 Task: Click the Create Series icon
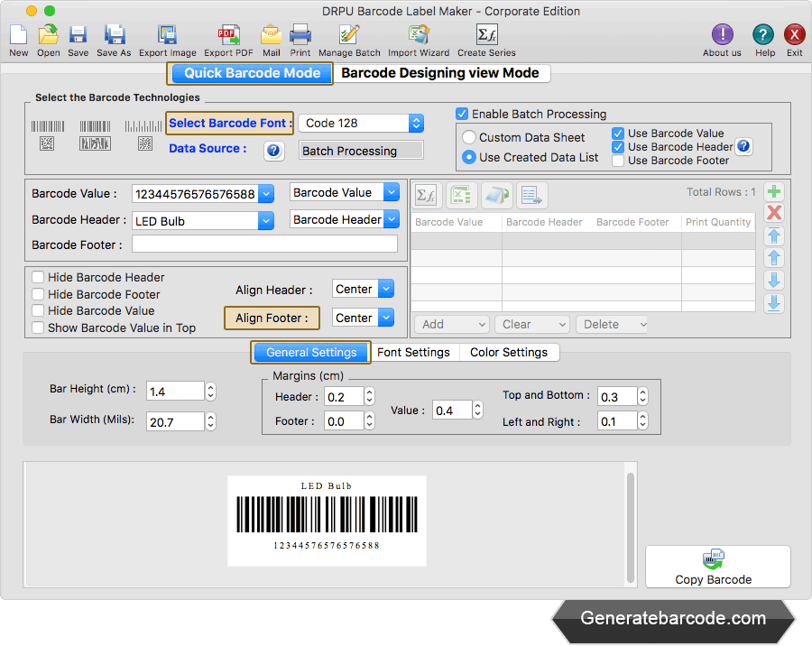(487, 34)
